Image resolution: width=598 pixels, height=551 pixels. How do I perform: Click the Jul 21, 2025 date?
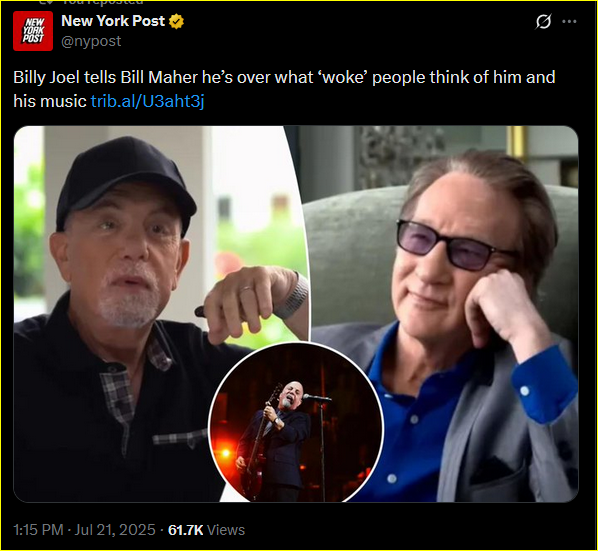click(x=115, y=530)
